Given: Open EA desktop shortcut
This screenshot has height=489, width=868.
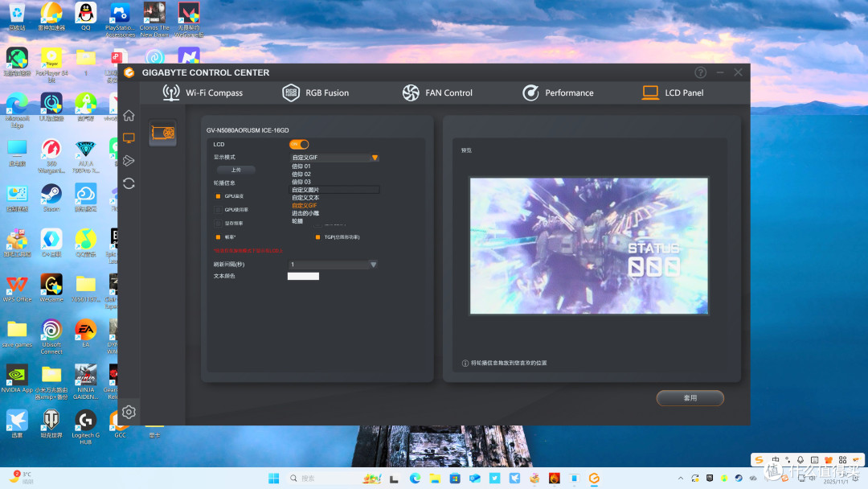Looking at the screenshot, I should point(86,333).
